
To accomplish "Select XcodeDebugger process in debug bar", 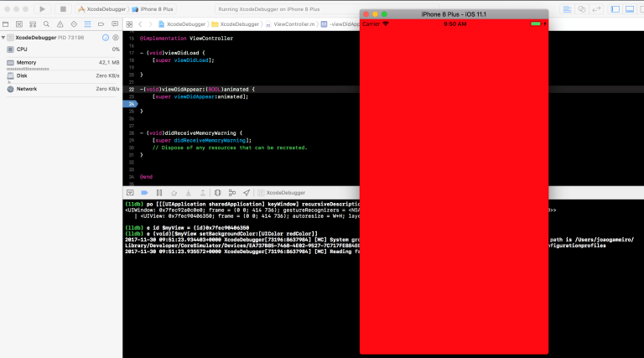I will [282, 193].
